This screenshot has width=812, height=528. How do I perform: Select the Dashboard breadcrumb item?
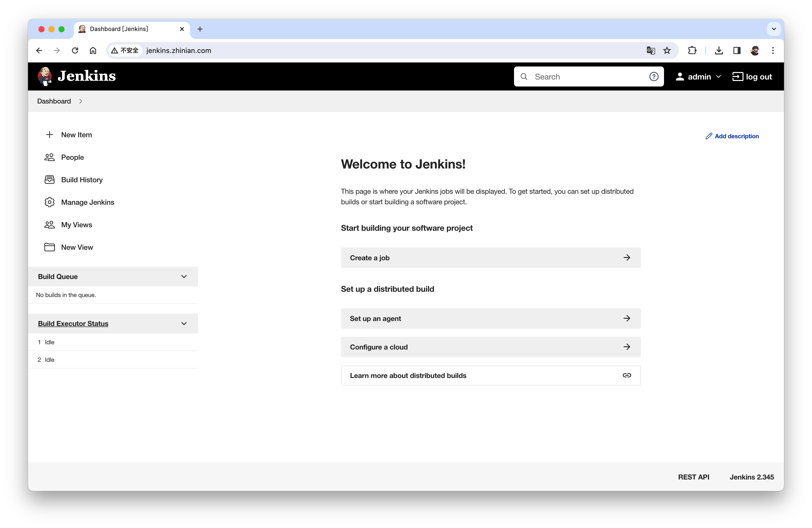54,101
